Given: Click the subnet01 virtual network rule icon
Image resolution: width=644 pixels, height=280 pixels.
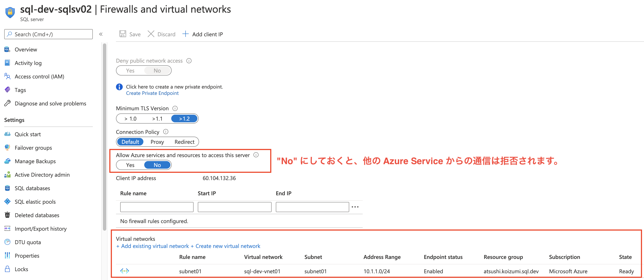Looking at the screenshot, I should point(124,271).
